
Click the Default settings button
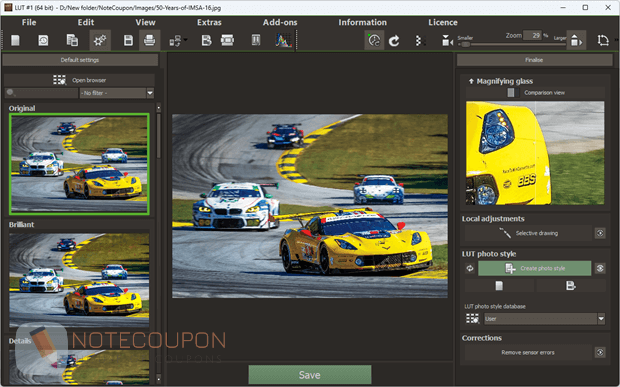pos(80,60)
